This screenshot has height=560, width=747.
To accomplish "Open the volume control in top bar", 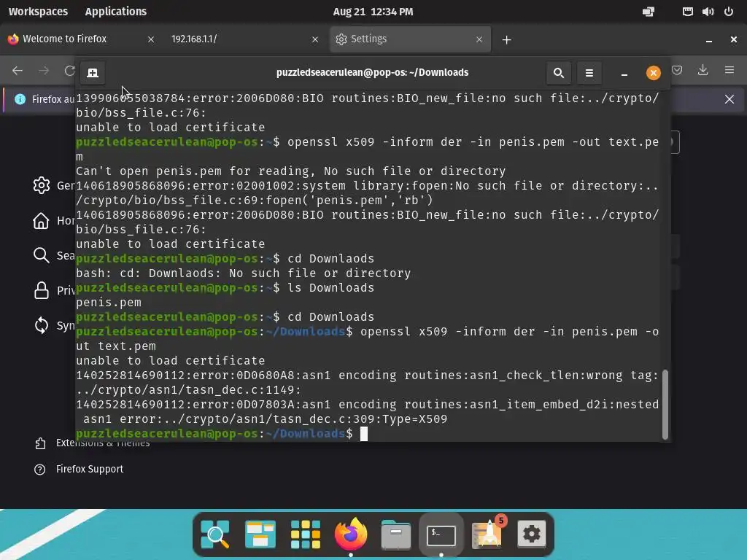I will (708, 12).
